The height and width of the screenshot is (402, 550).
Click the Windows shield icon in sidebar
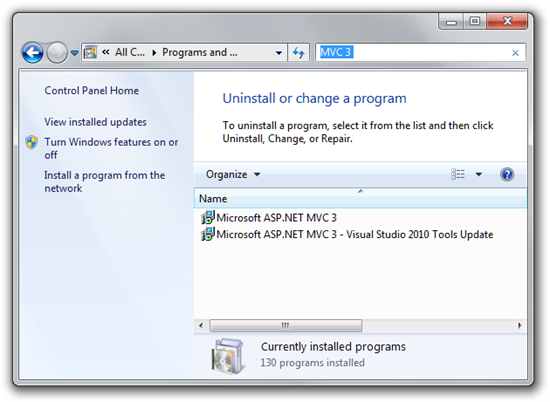pos(32,142)
